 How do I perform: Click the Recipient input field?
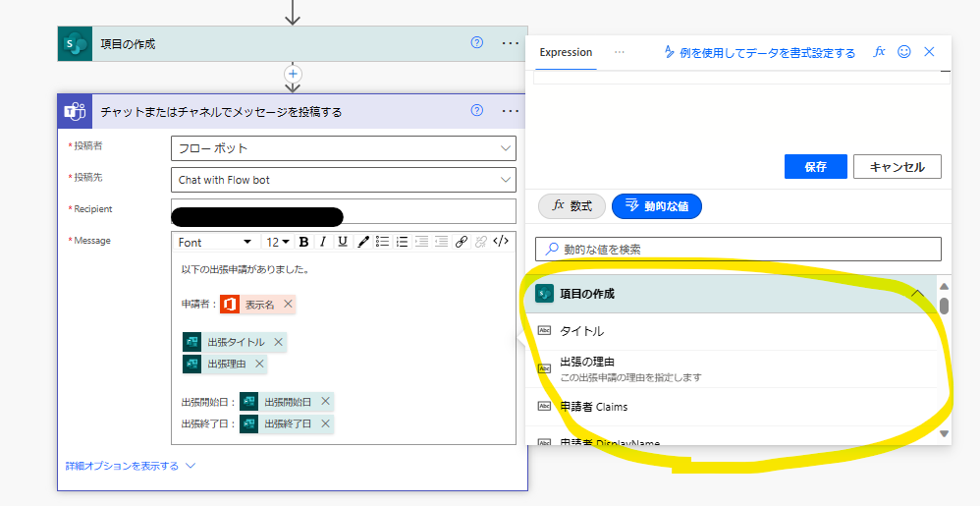pyautogui.click(x=343, y=211)
